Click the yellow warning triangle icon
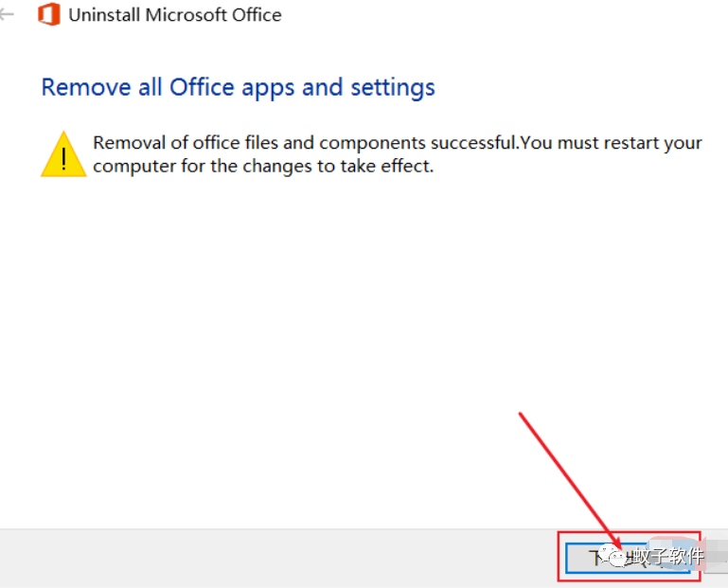The height and width of the screenshot is (588, 728). click(63, 154)
